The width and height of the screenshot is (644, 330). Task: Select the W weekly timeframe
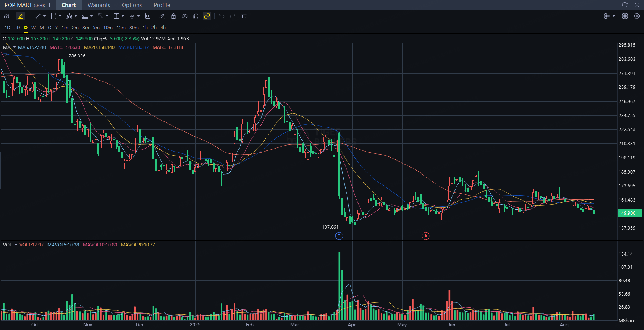tap(34, 28)
